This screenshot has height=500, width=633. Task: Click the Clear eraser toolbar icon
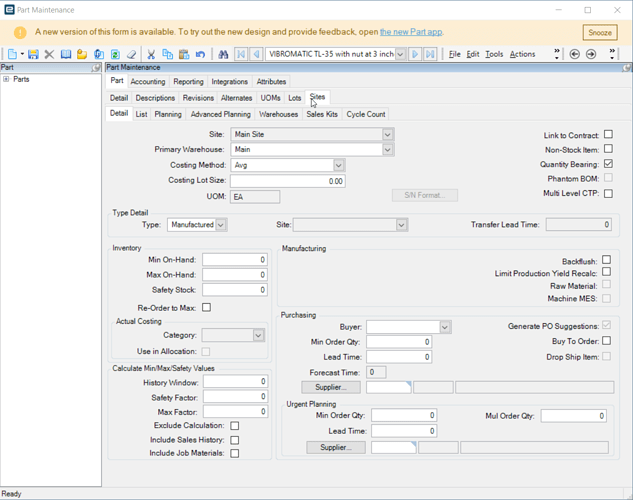[x=131, y=54]
